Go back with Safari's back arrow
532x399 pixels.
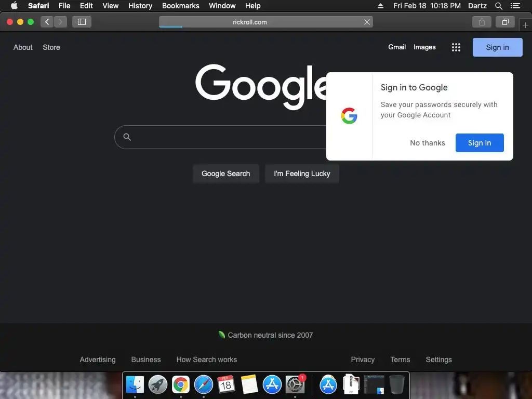[47, 22]
